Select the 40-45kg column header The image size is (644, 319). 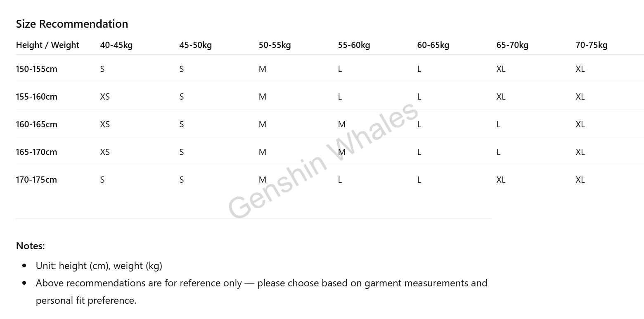pyautogui.click(x=116, y=45)
